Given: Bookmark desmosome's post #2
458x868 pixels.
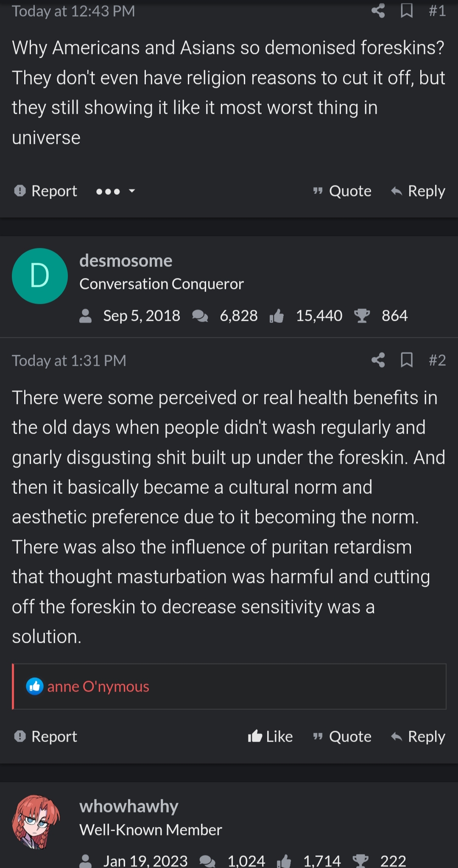Looking at the screenshot, I should 406,360.
